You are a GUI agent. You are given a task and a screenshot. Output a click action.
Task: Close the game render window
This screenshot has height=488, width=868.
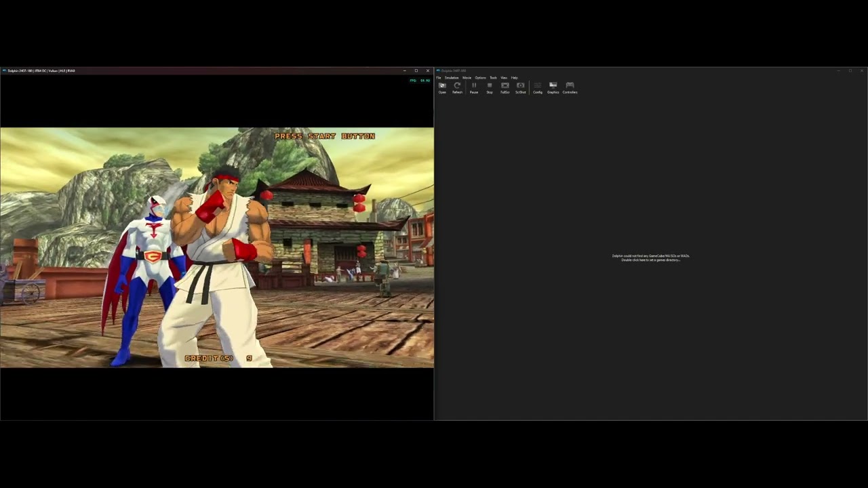427,70
